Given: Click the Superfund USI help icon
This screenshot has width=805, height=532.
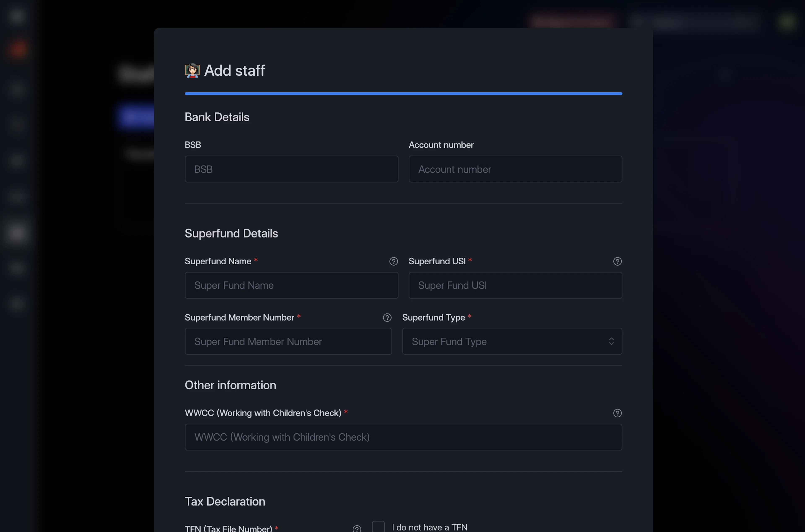Looking at the screenshot, I should pos(617,261).
